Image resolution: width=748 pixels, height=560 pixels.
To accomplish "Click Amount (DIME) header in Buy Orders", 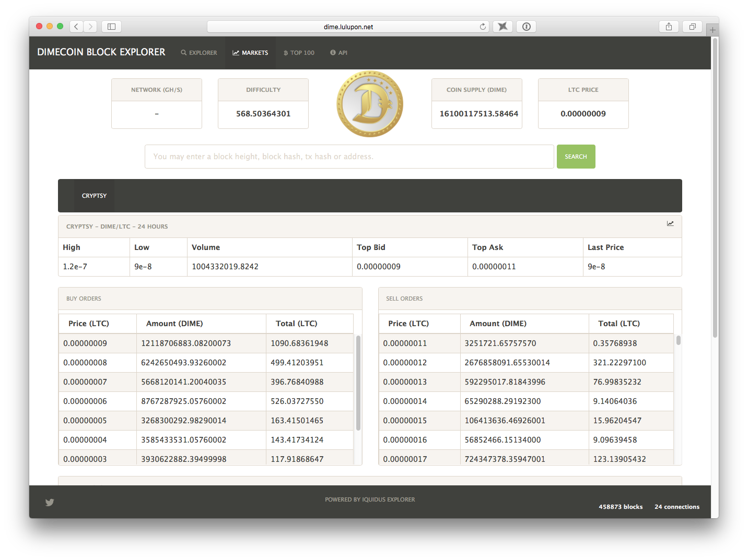I will pos(174,324).
